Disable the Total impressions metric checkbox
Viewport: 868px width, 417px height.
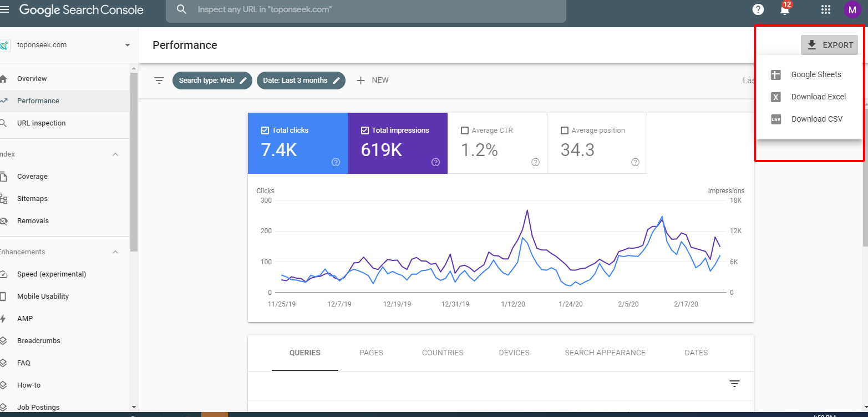point(364,130)
